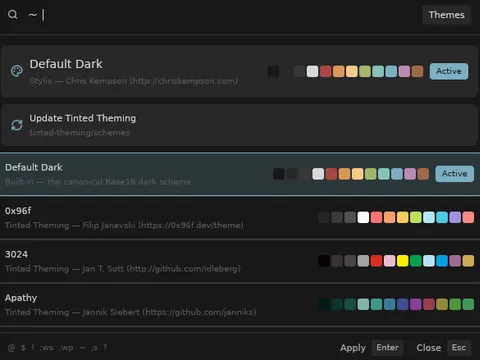
Task: Click bright yellow swatch in 3024 row
Action: (x=402, y=261)
